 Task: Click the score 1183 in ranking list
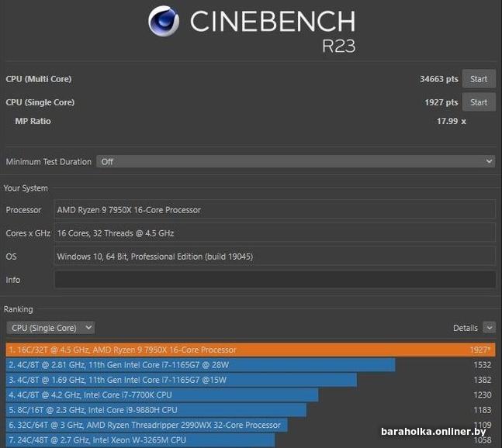pos(482,410)
